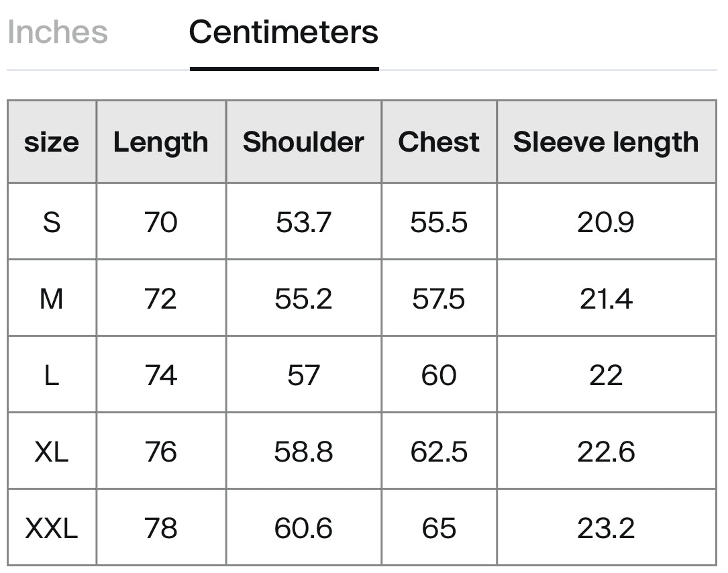Image resolution: width=728 pixels, height=573 pixels.
Task: Click the size column header
Action: tap(52, 142)
